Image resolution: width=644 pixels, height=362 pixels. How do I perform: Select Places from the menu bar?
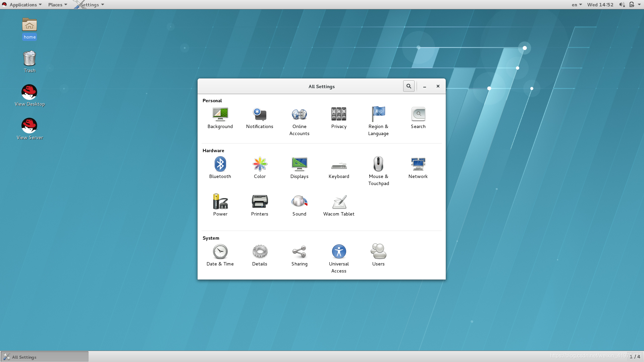click(55, 4)
